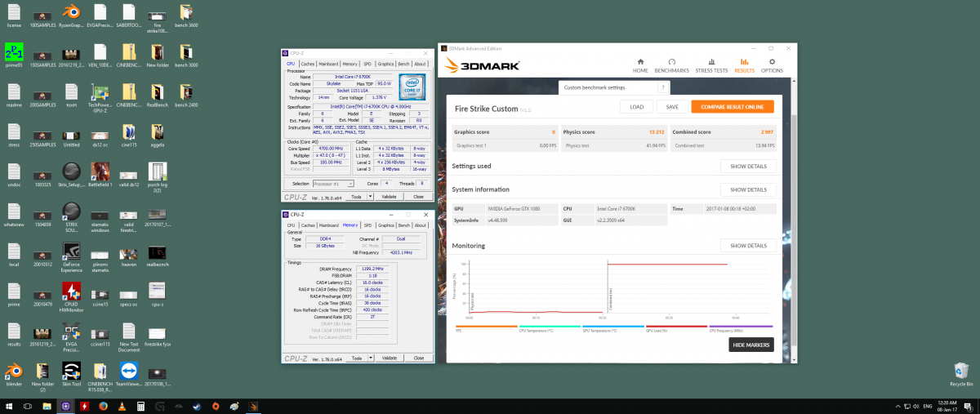
Task: Show details for Settings used
Action: coord(747,166)
